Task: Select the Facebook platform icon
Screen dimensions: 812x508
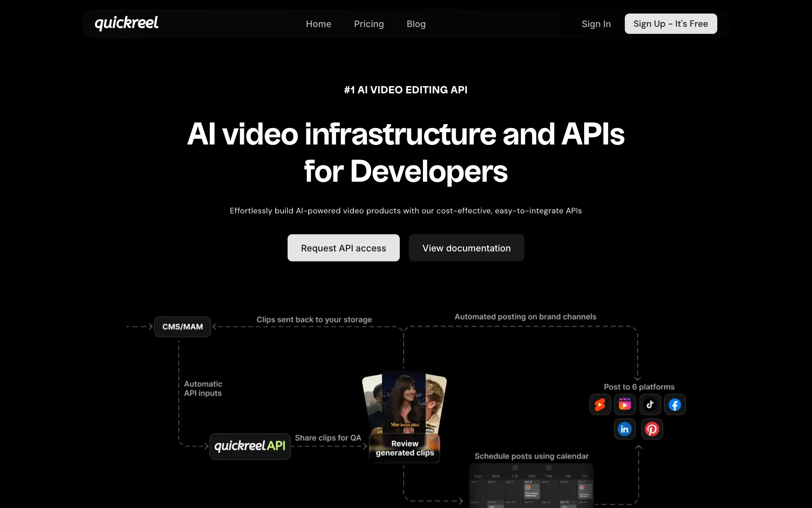Action: pos(675,405)
